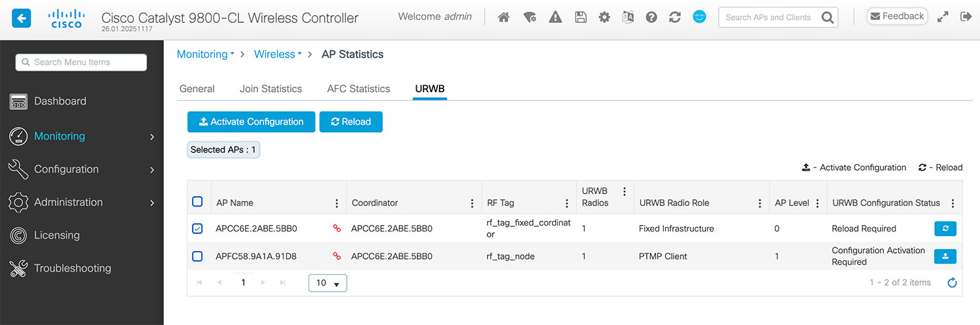Uncheck the APCC6E.2ABE.5BB0 row checkbox
Screen dimensions: 980x325
click(197, 228)
